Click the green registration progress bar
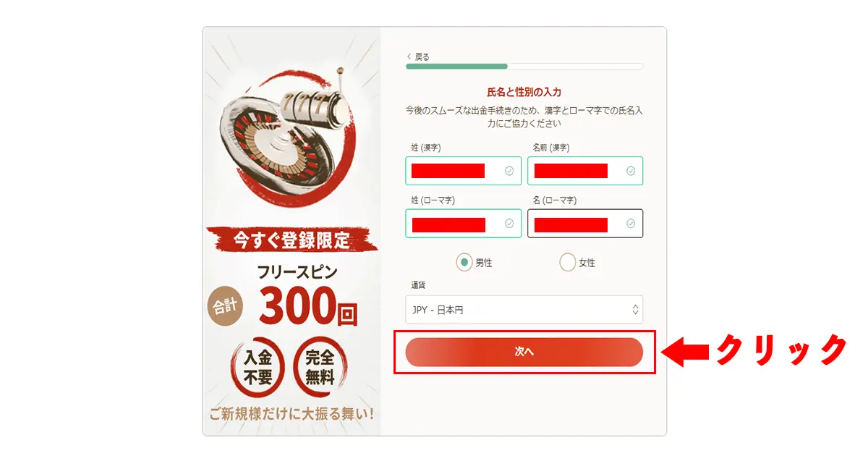 point(456,66)
